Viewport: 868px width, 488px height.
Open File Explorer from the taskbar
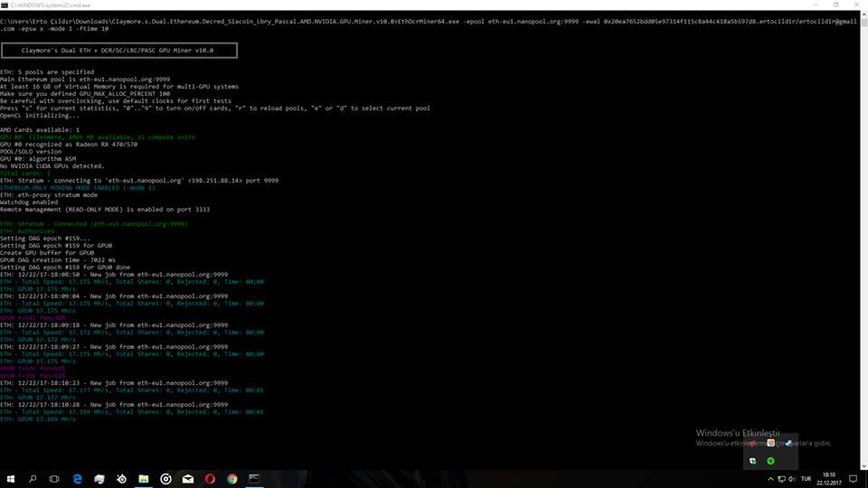[x=144, y=479]
